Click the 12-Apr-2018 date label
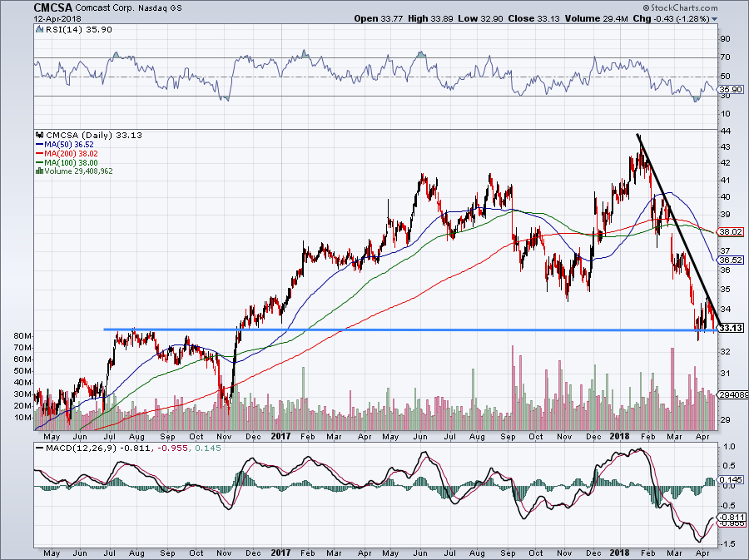749x560 pixels. click(57, 19)
